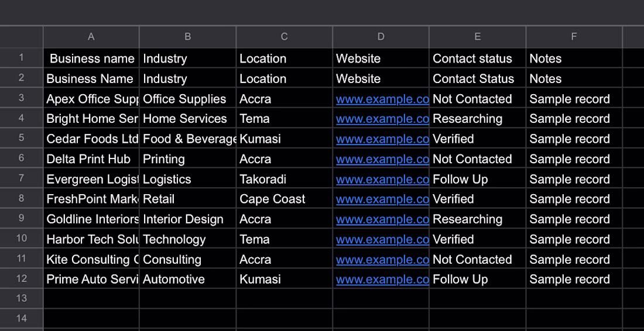The width and height of the screenshot is (644, 331).
Task: Click the 'Food & Beverage' industry cell
Action: click(188, 139)
